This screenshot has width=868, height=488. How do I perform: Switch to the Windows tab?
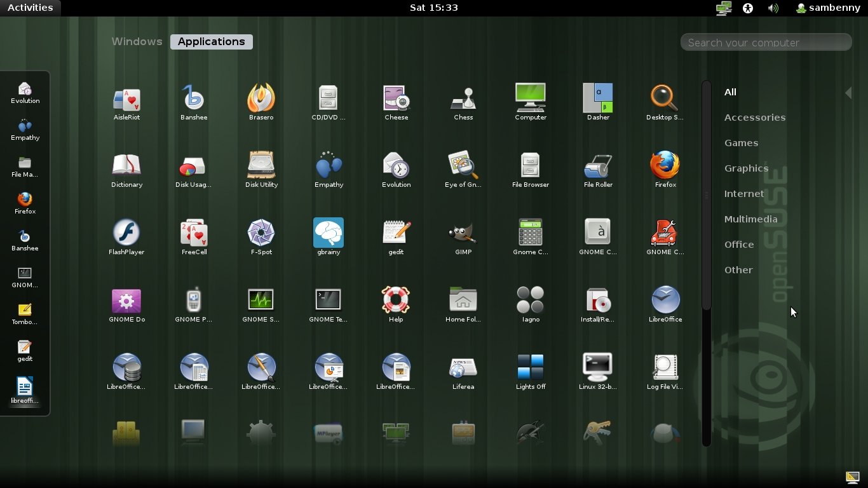[x=137, y=41]
